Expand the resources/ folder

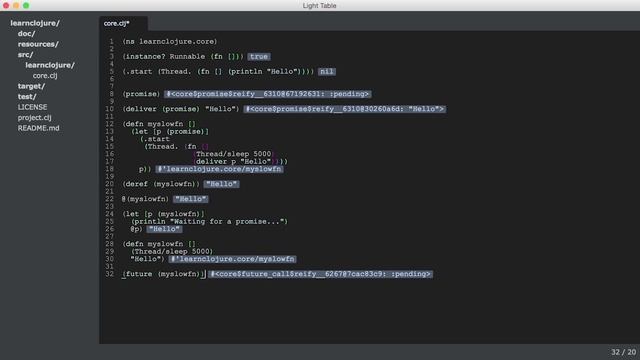coord(38,44)
